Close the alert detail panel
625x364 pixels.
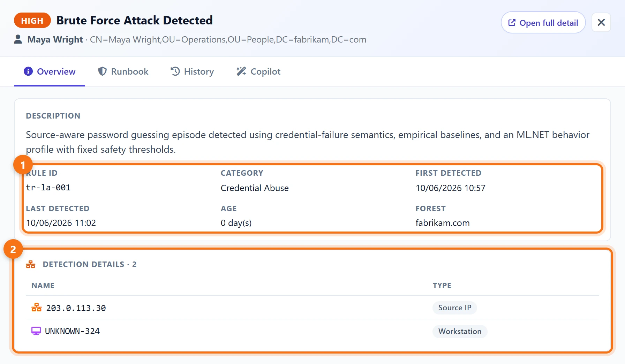pyautogui.click(x=601, y=23)
